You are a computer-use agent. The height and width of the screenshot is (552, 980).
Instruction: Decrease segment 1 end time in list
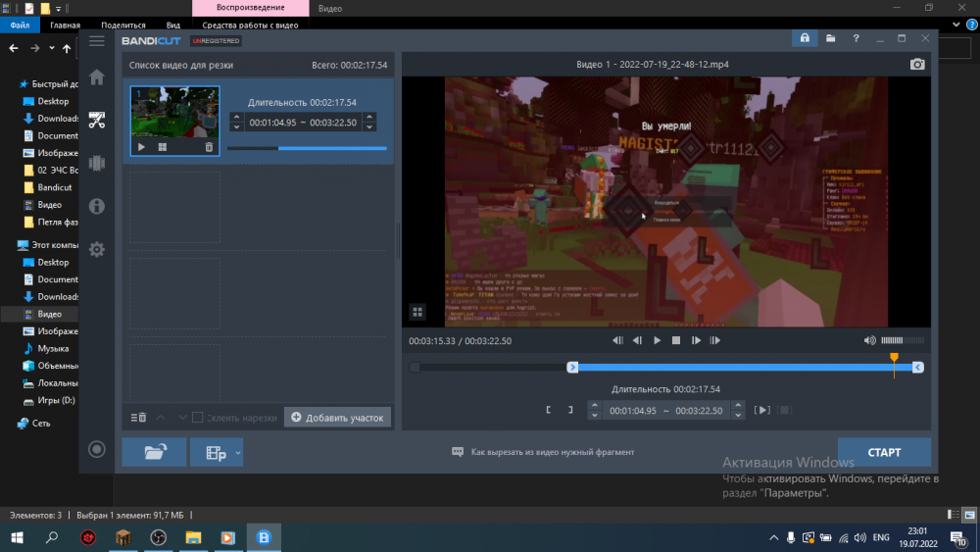pos(369,126)
